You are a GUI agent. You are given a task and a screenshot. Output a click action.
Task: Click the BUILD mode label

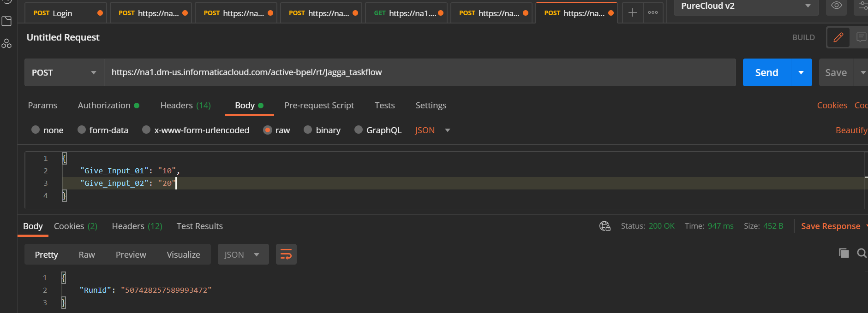click(x=803, y=38)
